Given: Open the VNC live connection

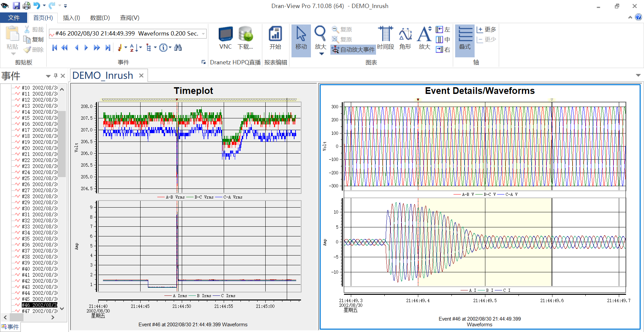Looking at the screenshot, I should click(x=225, y=38).
